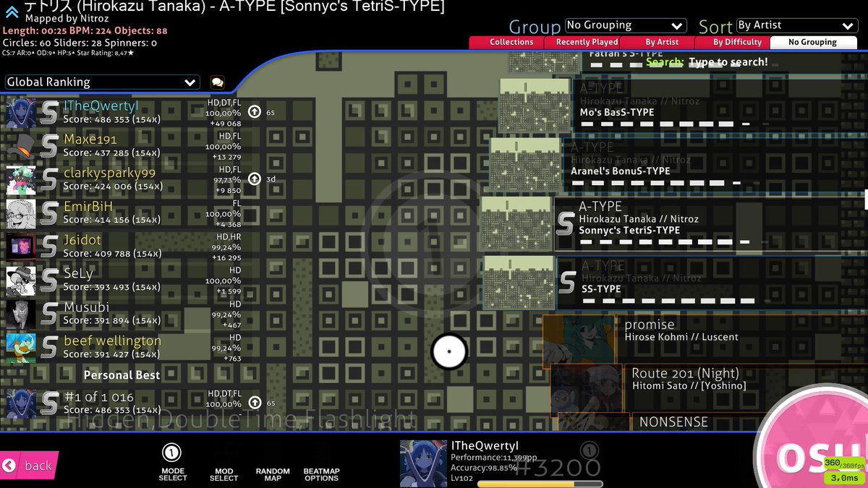
Task: Click ITheQwertyI username in bottom bar
Action: pos(485,446)
